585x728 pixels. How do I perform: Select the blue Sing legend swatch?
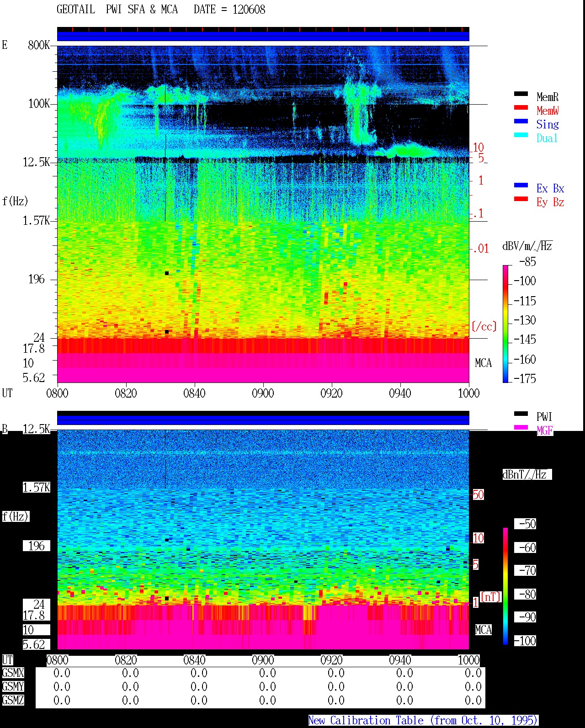point(521,122)
